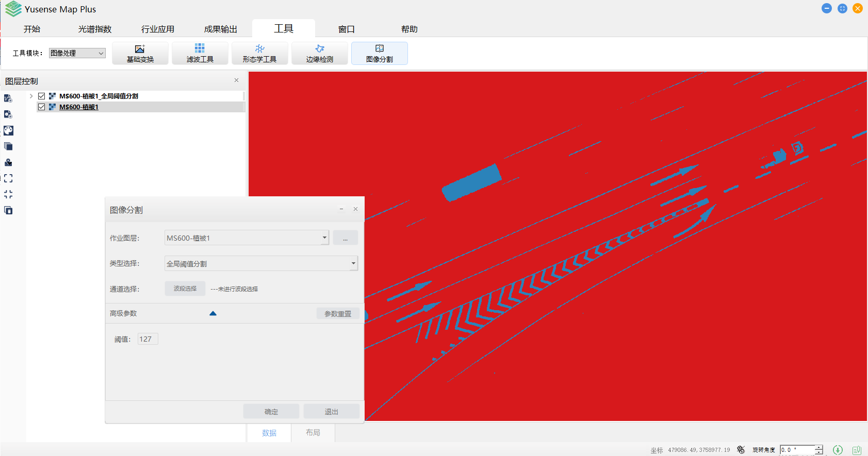Click the 阈值 threshold input field
The image size is (868, 456).
(x=148, y=339)
